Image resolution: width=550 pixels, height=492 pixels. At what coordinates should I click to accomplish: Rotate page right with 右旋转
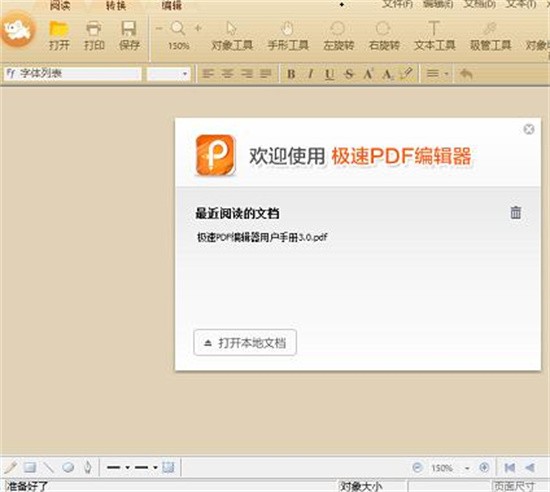pos(384,36)
